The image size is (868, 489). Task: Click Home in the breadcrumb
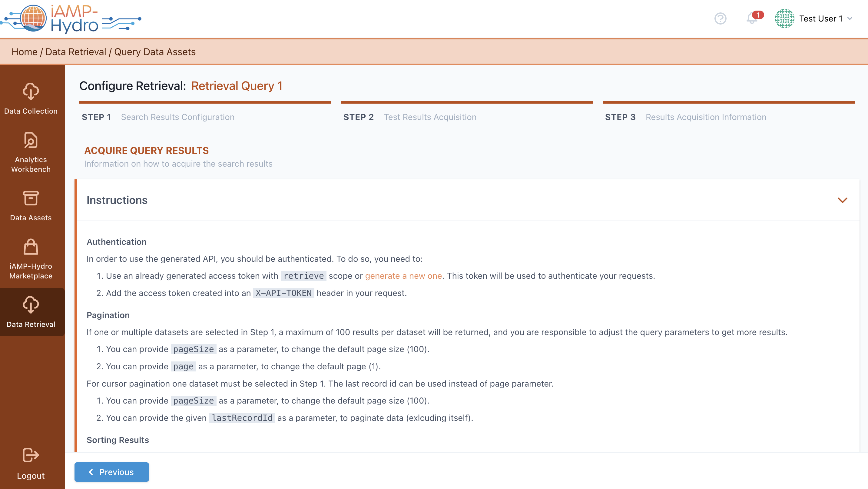click(24, 52)
